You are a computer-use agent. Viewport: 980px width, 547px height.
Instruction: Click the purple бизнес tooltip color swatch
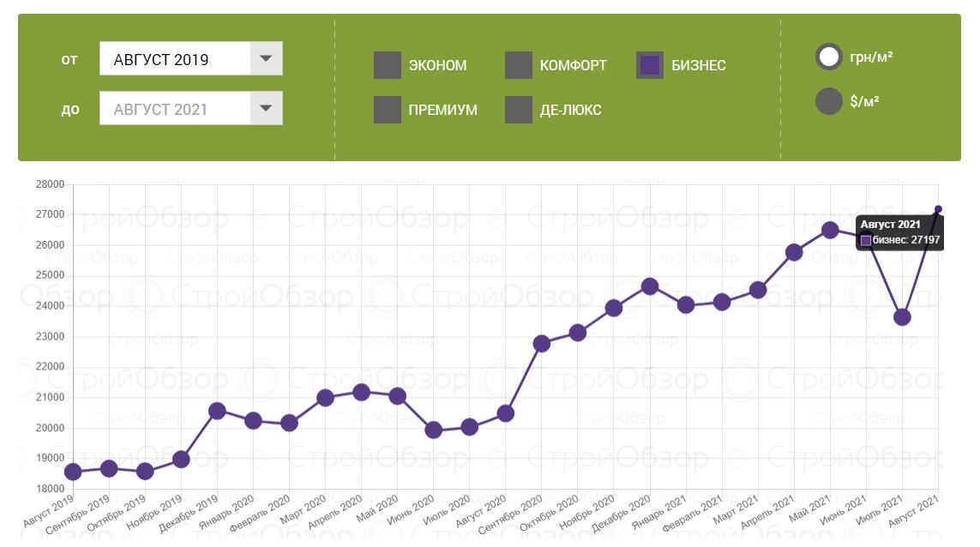tap(866, 241)
